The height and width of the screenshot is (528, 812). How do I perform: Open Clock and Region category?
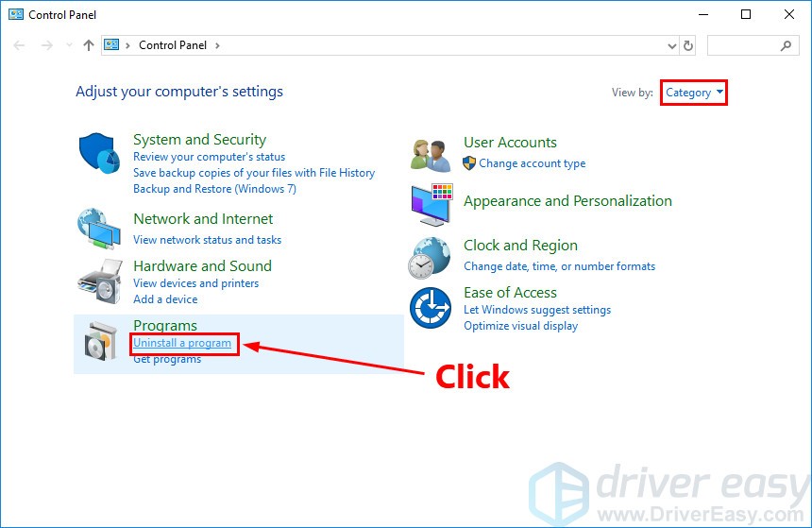[x=520, y=245]
